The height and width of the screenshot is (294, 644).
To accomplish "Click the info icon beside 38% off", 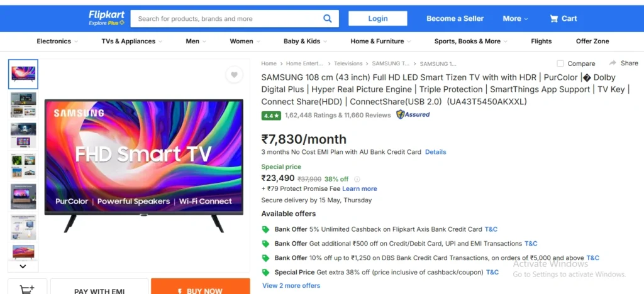I will pos(357,179).
